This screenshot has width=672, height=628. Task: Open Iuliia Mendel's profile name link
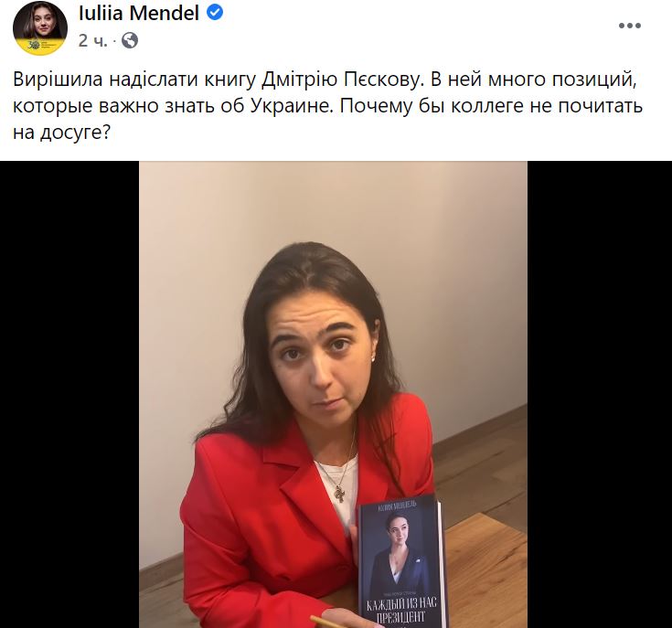(139, 14)
